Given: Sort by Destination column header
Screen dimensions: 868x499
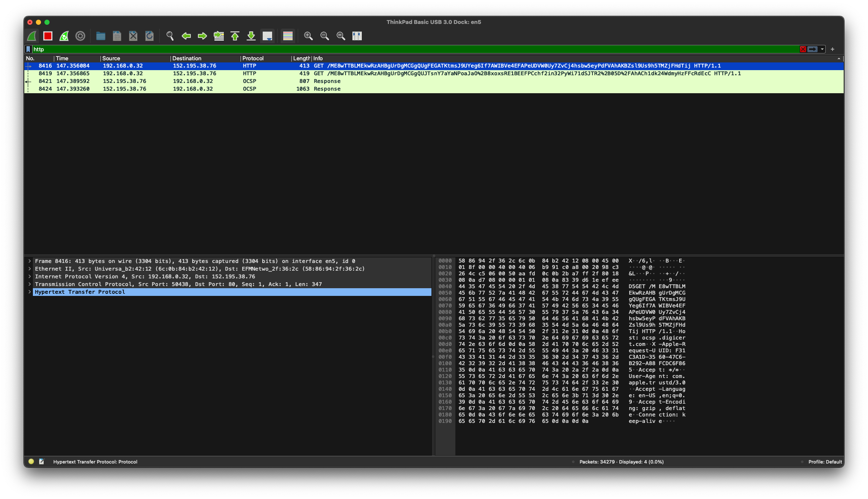Looking at the screenshot, I should pyautogui.click(x=187, y=58).
